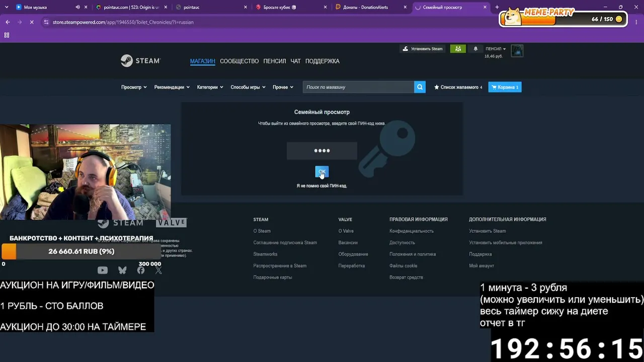The image size is (644, 362).
Task: Open the Возврат средств link
Action: pos(406,278)
